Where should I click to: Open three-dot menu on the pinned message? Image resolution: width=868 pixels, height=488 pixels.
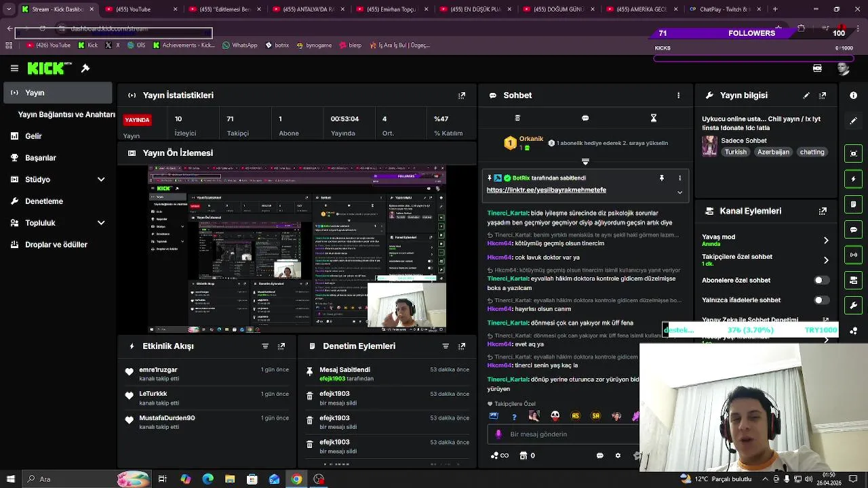click(679, 178)
